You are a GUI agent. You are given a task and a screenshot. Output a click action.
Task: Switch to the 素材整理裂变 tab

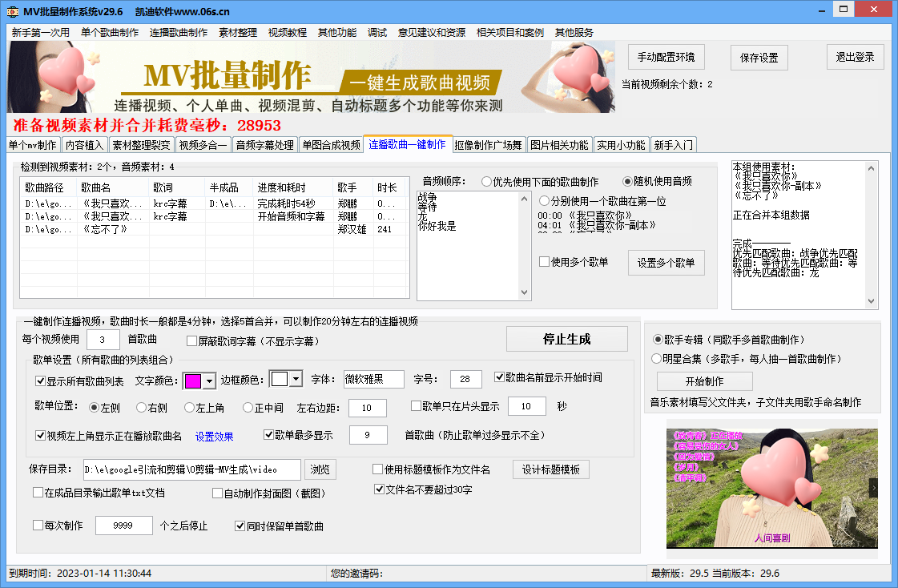[142, 145]
